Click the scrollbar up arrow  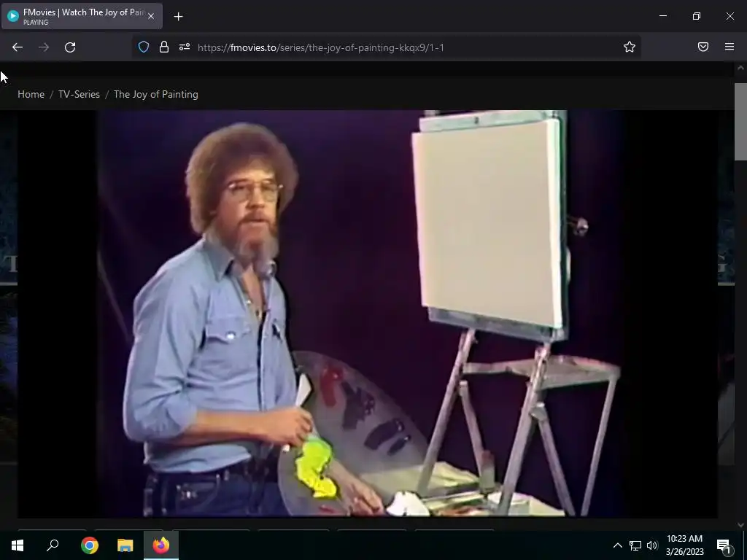pos(740,68)
